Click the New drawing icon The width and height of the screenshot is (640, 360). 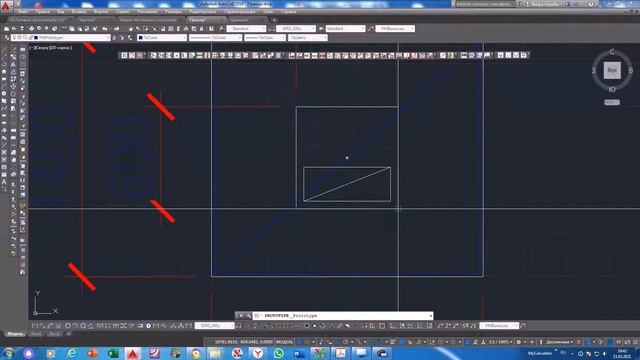tap(6, 29)
